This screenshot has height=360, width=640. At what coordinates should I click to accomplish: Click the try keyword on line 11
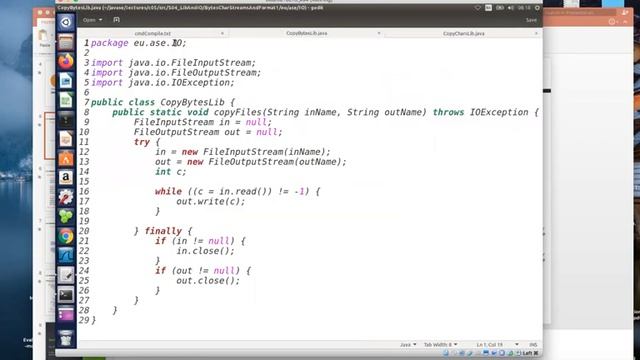click(142, 142)
